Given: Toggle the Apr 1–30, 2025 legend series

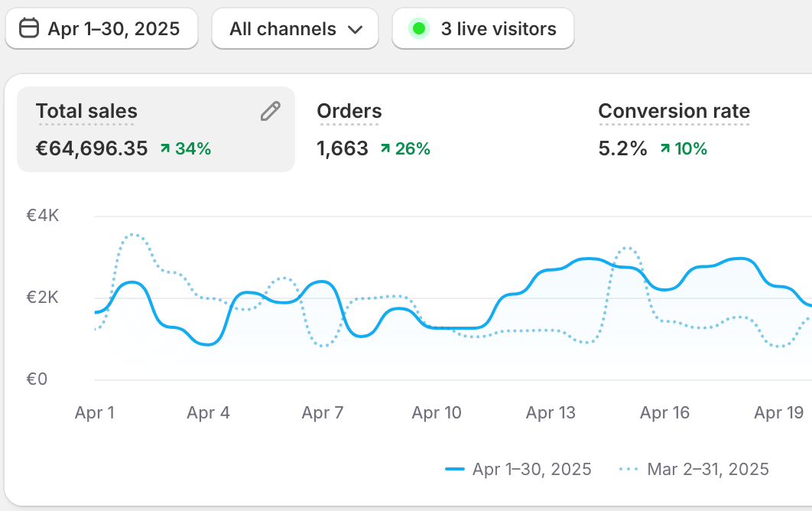Looking at the screenshot, I should (531, 469).
